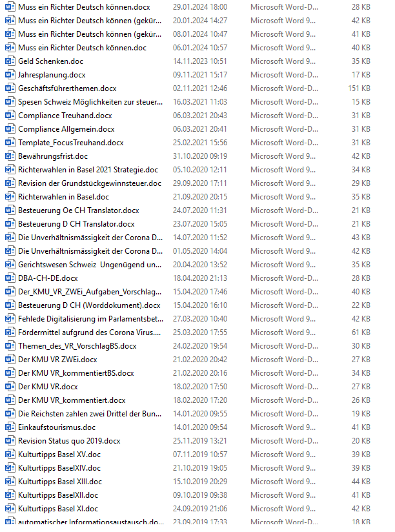Viewport: 395px width, 532px height.
Task: Select the file Compliance Allgemein.docx
Action: [x=66, y=129]
